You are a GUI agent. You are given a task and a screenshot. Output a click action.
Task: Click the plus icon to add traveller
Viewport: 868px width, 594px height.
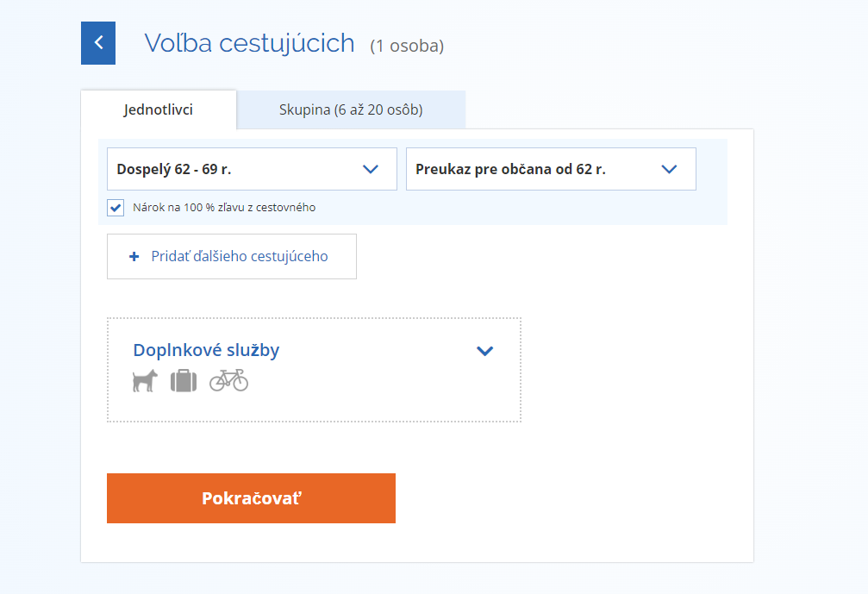click(134, 256)
